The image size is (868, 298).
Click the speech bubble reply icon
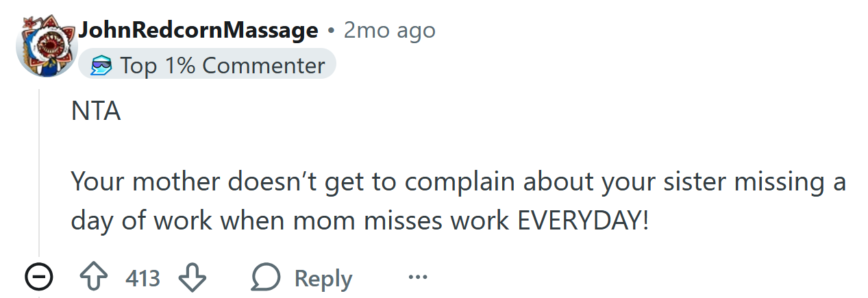[x=266, y=278]
